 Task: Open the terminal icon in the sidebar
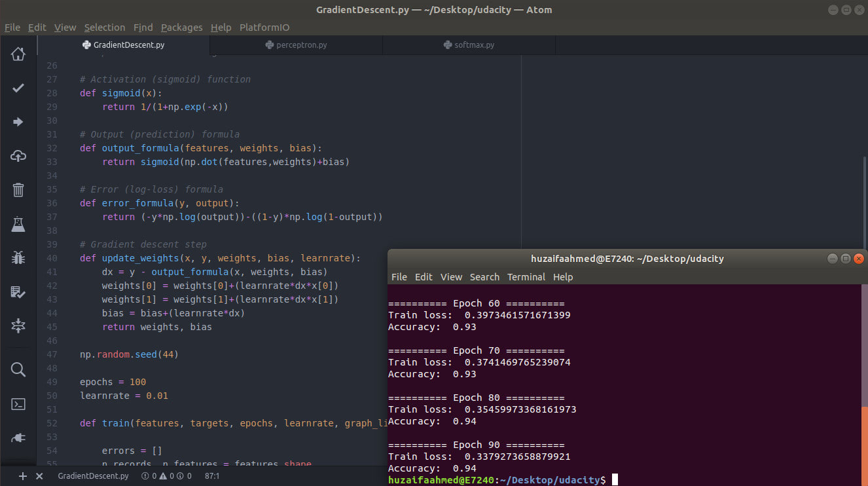18,403
